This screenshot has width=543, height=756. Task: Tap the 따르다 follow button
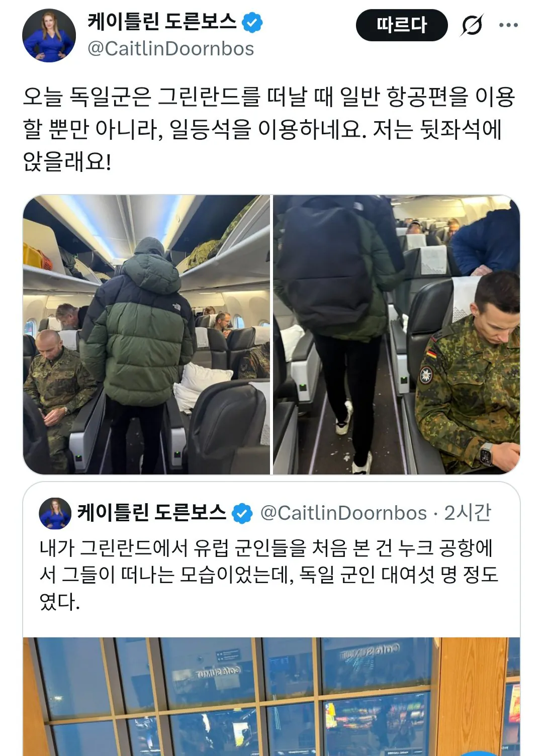click(x=402, y=25)
